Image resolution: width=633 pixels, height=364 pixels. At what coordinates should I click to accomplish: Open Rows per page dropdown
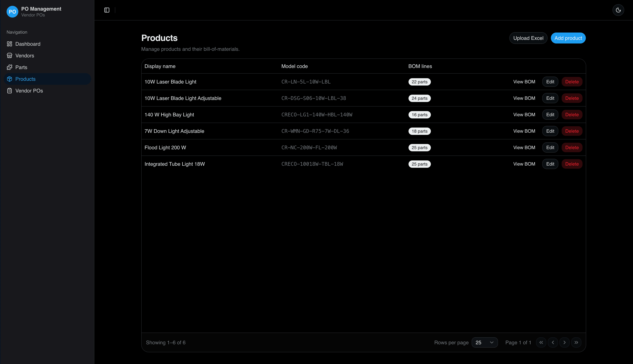pos(485,342)
